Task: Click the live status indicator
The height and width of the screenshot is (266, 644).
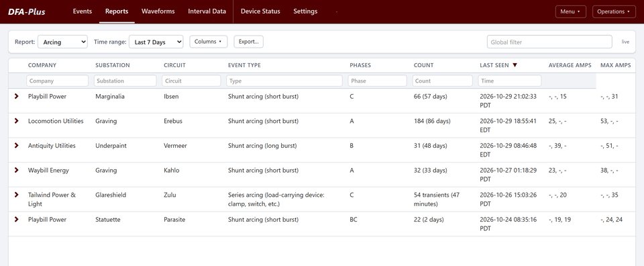Action: tap(625, 42)
